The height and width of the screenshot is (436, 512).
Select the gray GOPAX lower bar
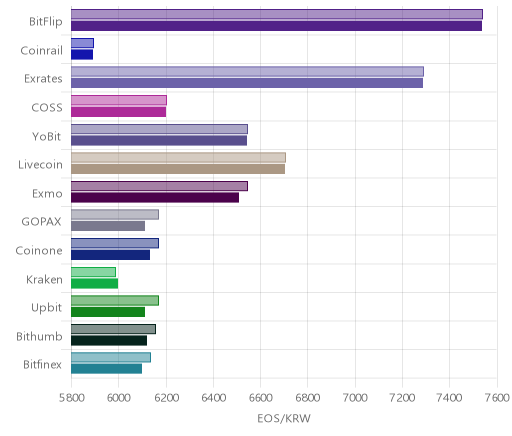[108, 226]
